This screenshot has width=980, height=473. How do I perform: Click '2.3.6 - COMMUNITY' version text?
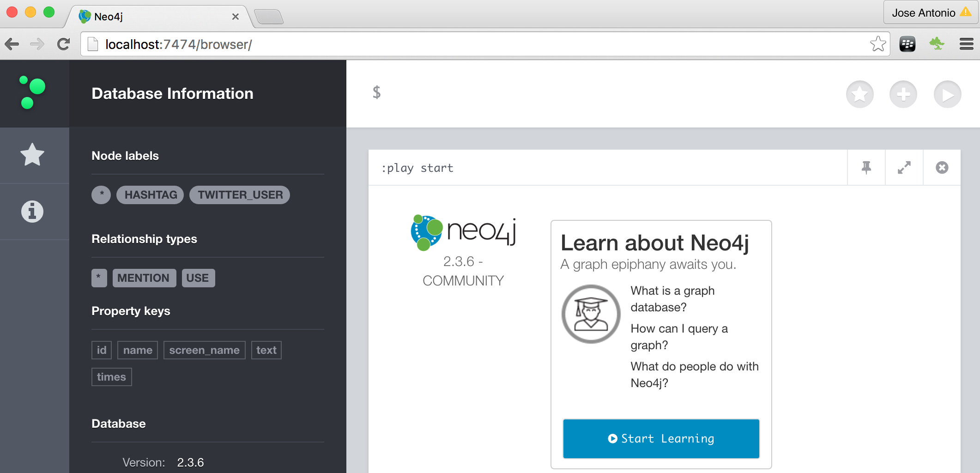pyautogui.click(x=463, y=271)
